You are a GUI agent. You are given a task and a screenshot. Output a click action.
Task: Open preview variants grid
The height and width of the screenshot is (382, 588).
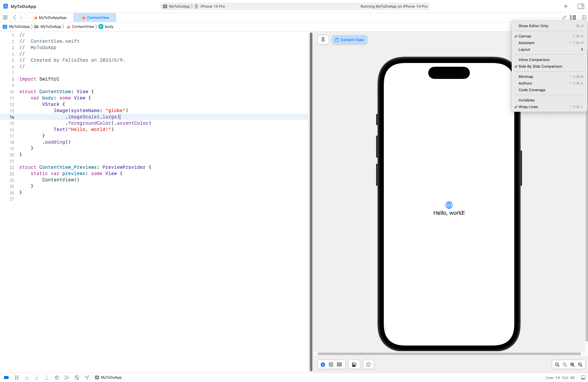pos(339,364)
